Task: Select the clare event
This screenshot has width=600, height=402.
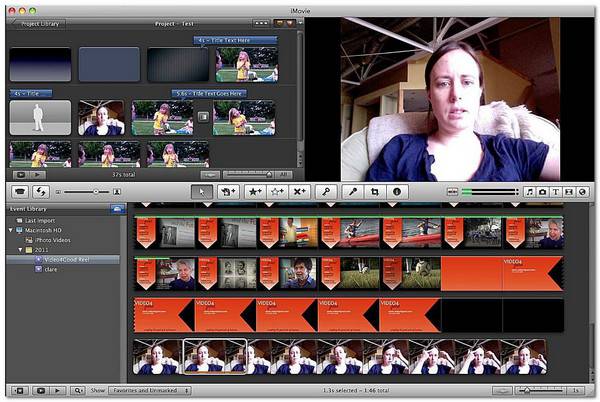Action: pyautogui.click(x=51, y=269)
